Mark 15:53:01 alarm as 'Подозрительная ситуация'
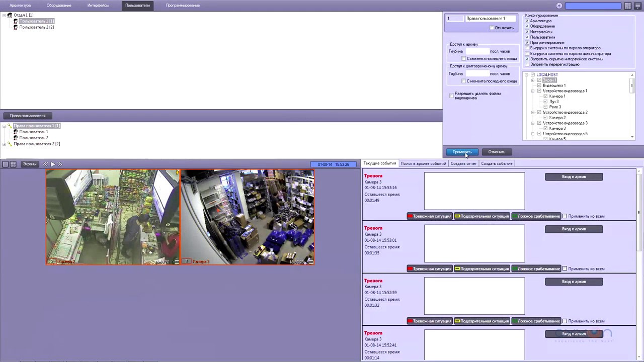This screenshot has width=644, height=362. pyautogui.click(x=482, y=268)
